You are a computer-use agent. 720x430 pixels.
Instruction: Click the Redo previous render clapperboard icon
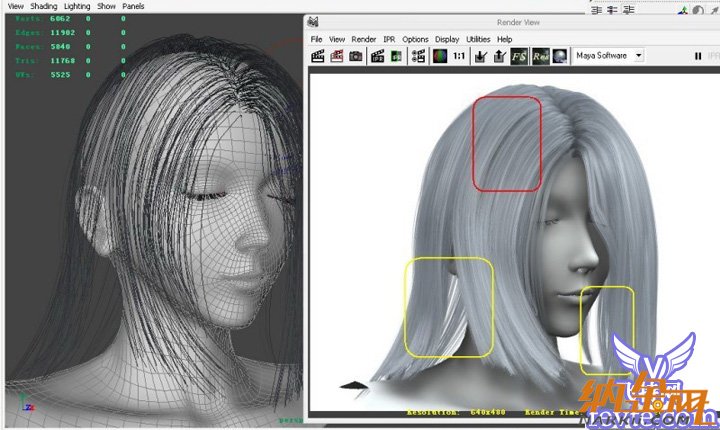coord(318,57)
